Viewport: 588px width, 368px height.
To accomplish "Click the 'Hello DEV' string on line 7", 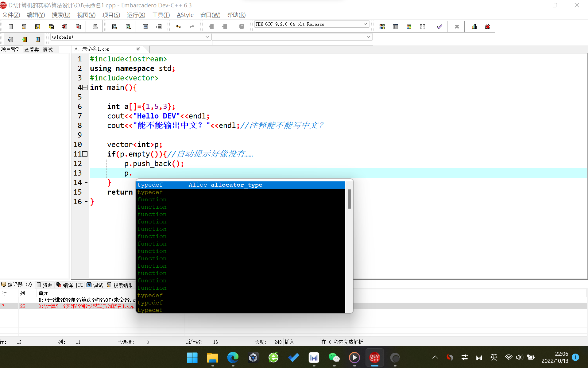I will click(x=157, y=116).
